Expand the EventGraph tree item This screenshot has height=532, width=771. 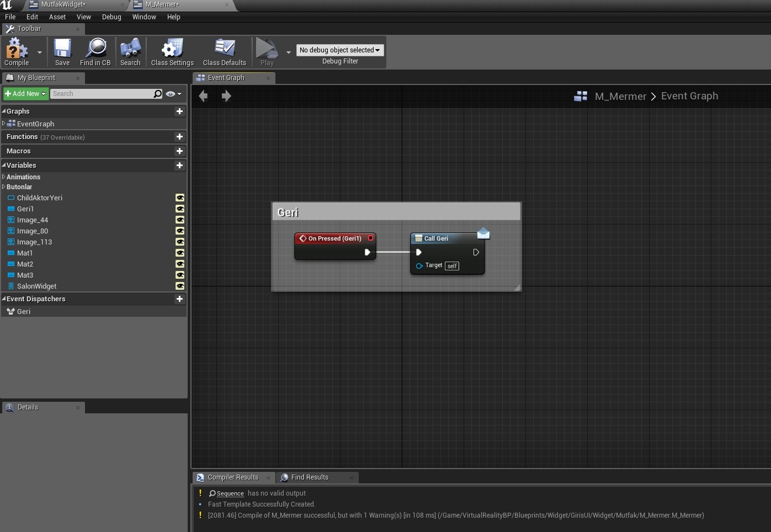pos(4,124)
